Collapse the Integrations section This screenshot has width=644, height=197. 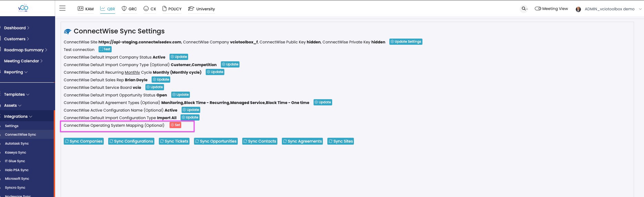[x=18, y=116]
